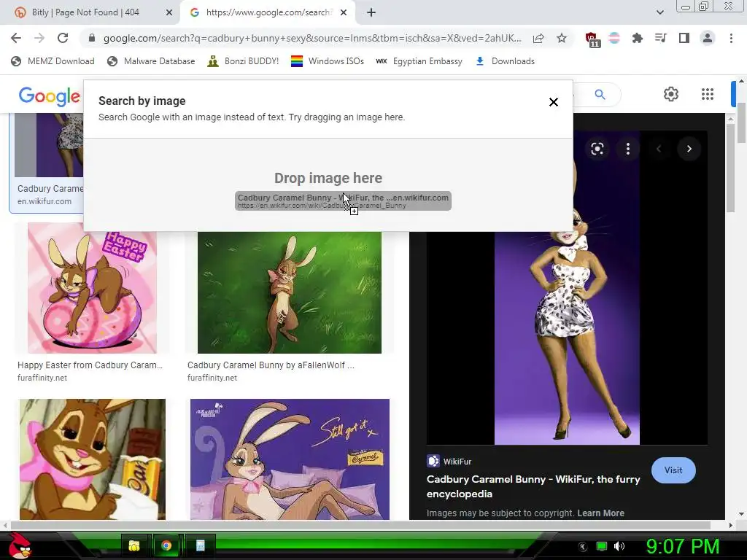This screenshot has width=747, height=560.
Task: Open the 'Still got it' bunny thumbnail
Action: coord(290,459)
